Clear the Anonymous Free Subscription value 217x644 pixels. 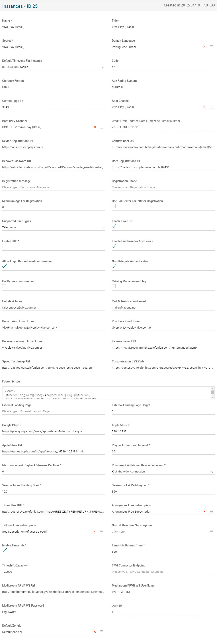204,511
